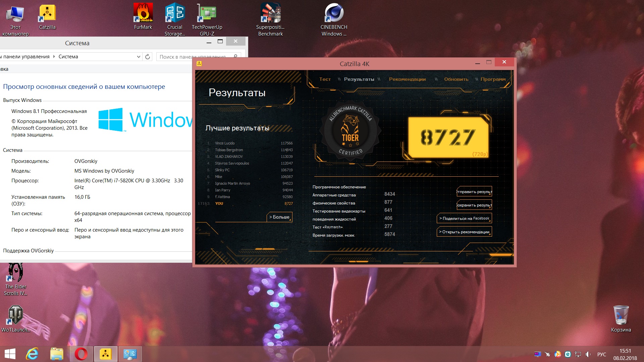Open TechPowerUp GPU-Z shortcut
Screen dimensions: 644x362
(x=207, y=19)
